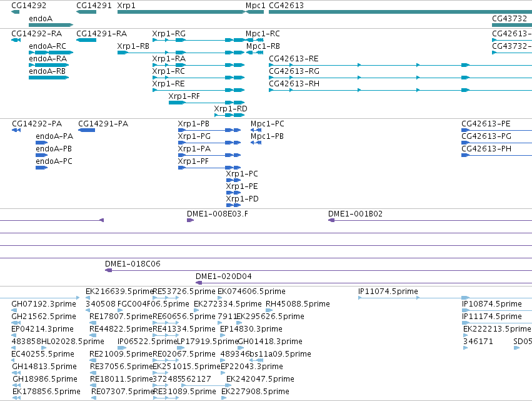Select transcript Xrp1-RA

169,59
